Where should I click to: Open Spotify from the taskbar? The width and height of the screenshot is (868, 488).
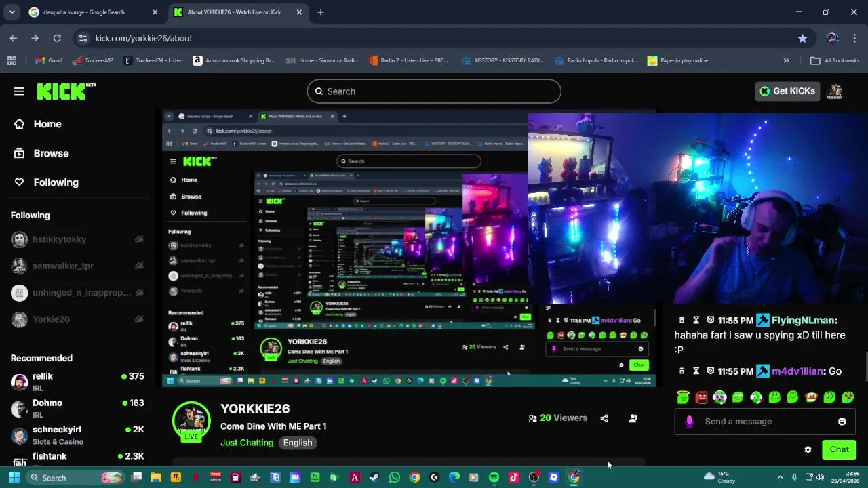(x=494, y=477)
